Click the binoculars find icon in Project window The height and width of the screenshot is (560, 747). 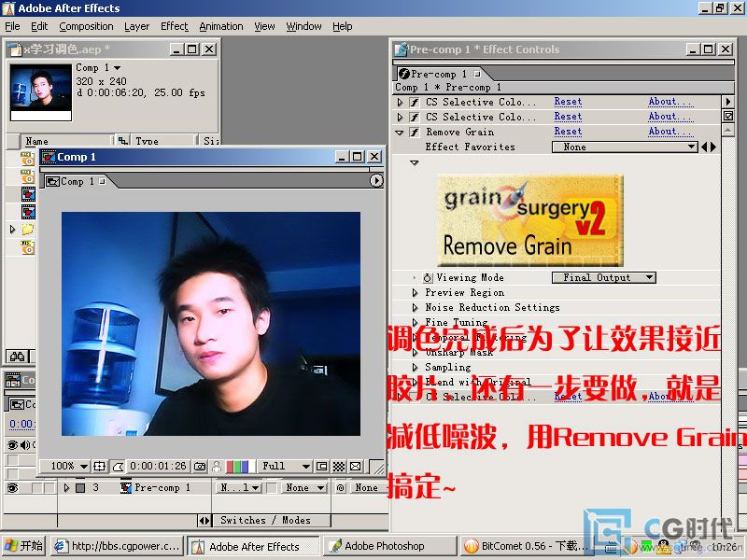17,357
